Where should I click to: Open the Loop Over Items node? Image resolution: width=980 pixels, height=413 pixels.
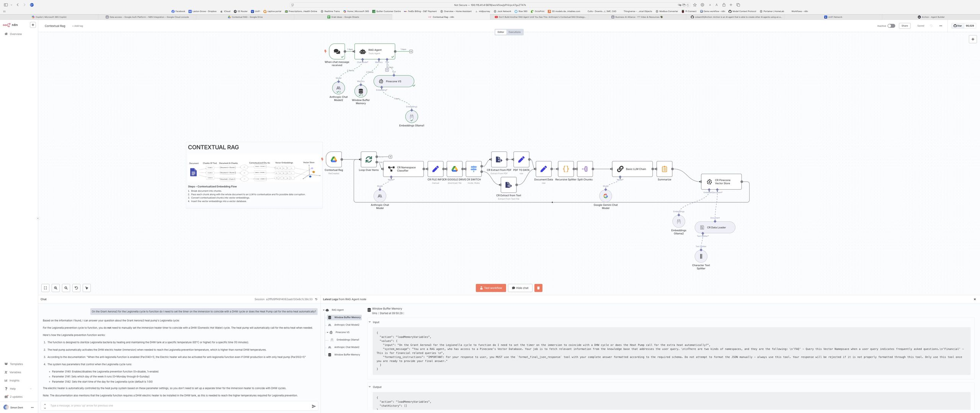point(369,159)
